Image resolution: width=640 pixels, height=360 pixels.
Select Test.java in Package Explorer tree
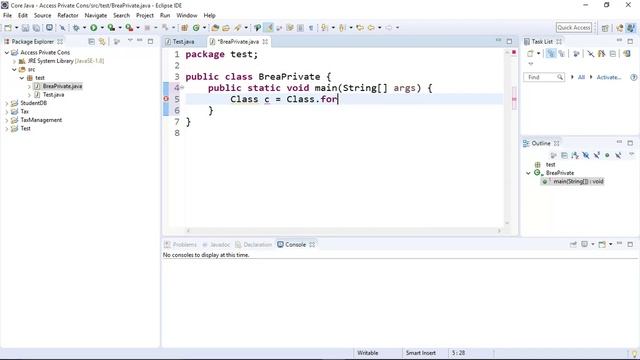[53, 95]
